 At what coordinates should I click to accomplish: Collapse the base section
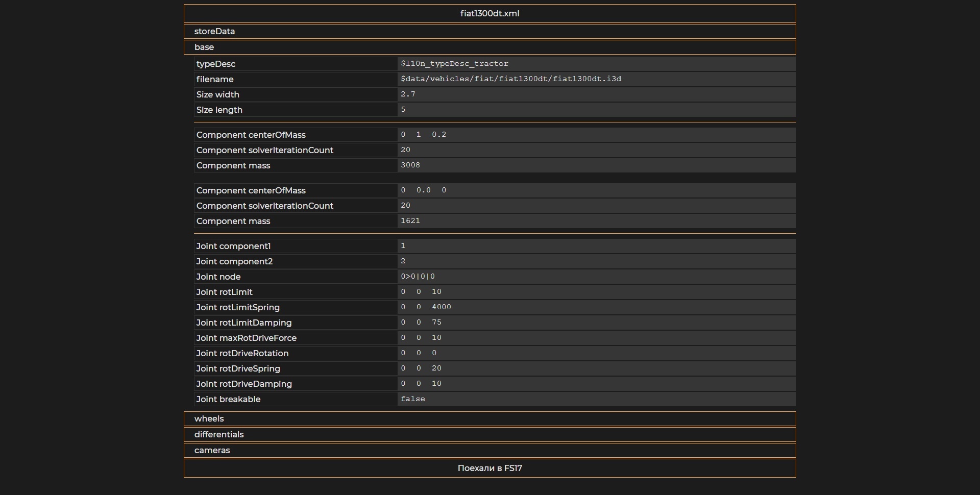click(489, 47)
